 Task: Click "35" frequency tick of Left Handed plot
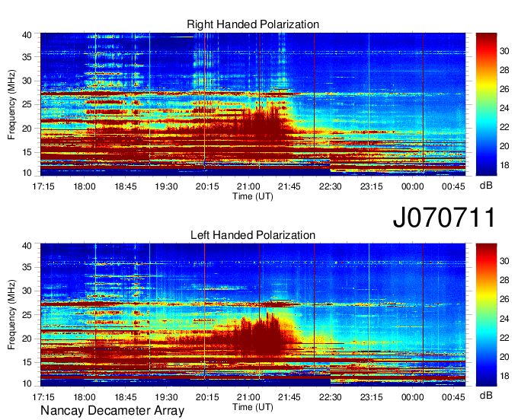point(27,267)
